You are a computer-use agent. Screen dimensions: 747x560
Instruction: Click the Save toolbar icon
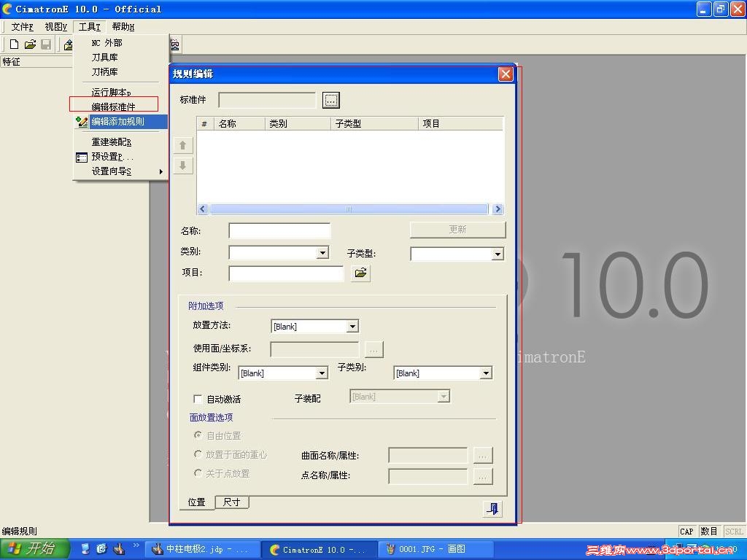pyautogui.click(x=46, y=44)
